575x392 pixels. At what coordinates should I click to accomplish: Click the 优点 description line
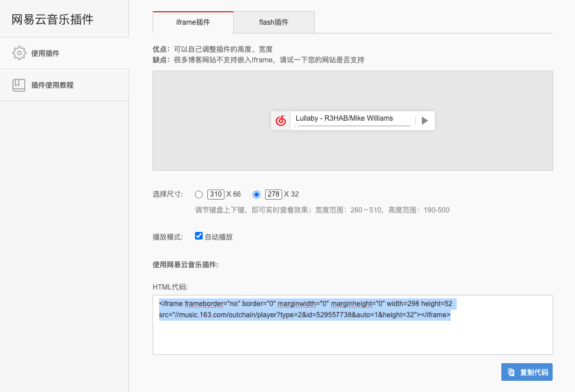coord(213,49)
